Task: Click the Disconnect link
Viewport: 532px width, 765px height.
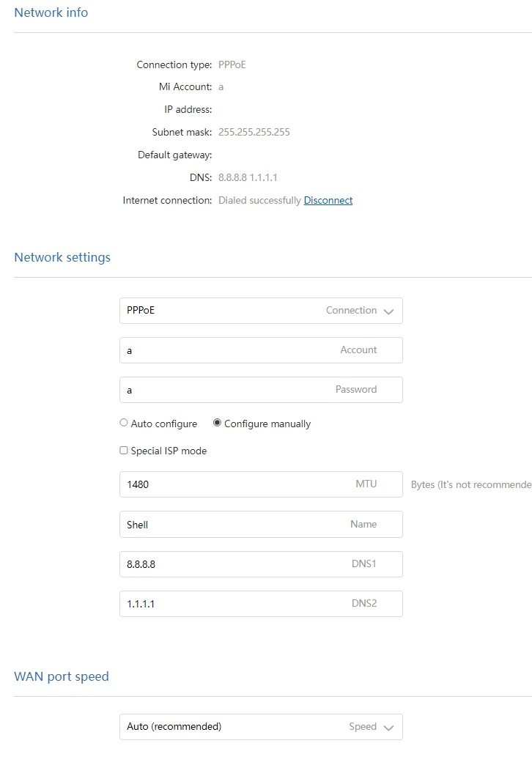Action: (328, 200)
